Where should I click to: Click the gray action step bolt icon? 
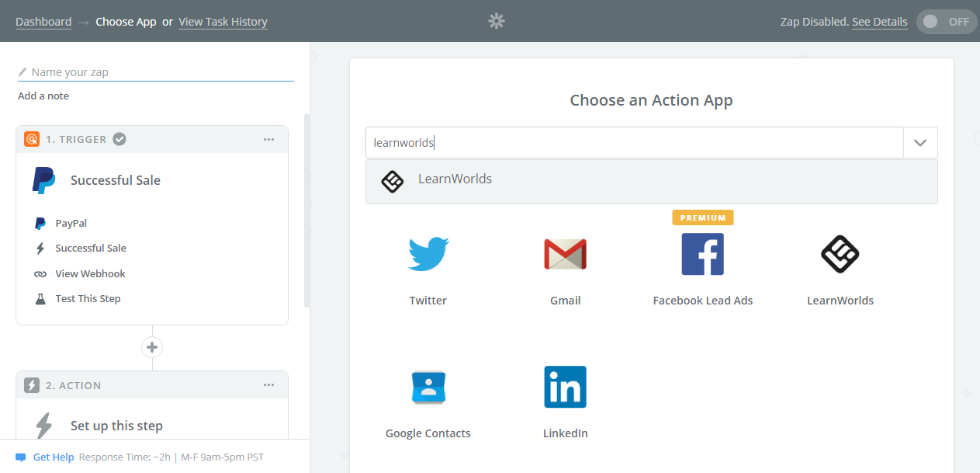tap(32, 385)
